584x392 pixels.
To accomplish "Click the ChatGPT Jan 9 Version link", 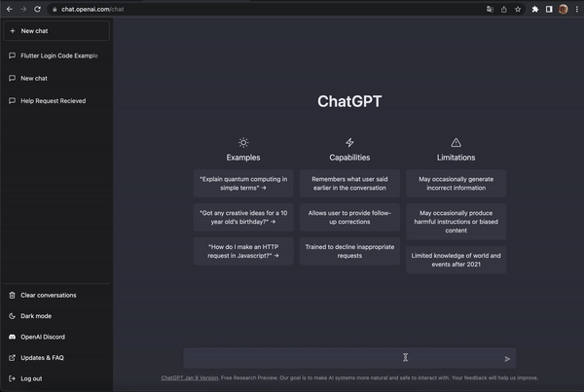I will [x=190, y=377].
